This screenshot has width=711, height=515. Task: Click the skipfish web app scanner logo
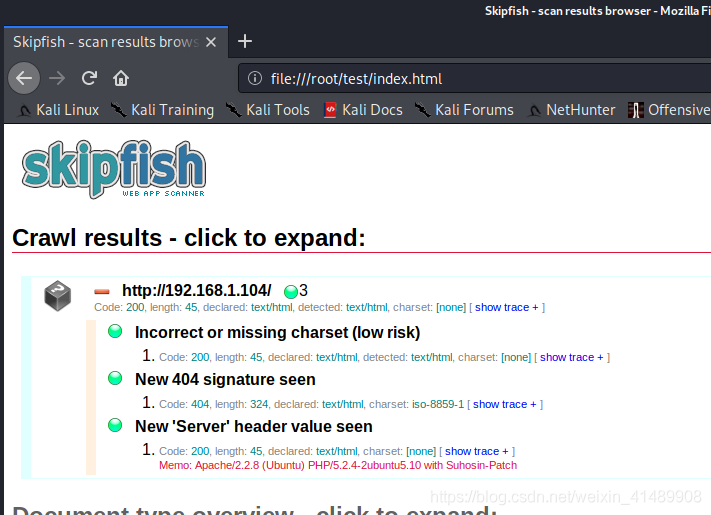click(x=114, y=169)
